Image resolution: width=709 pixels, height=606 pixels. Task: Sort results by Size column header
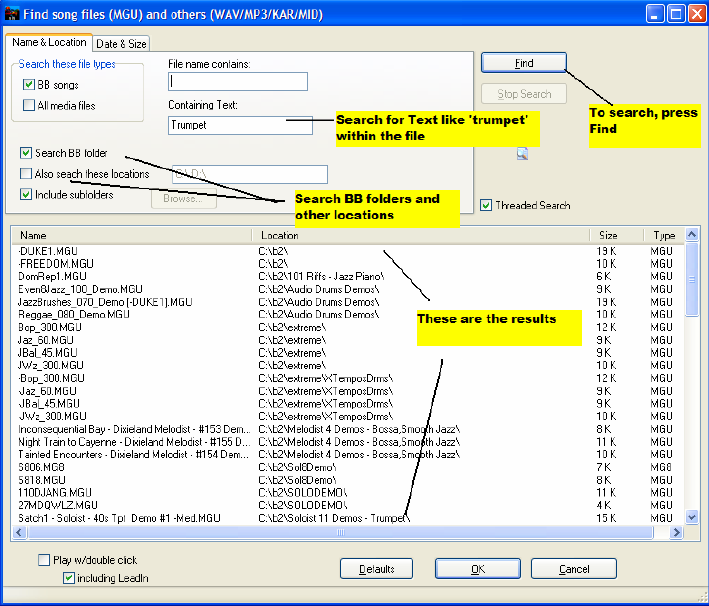coord(616,235)
